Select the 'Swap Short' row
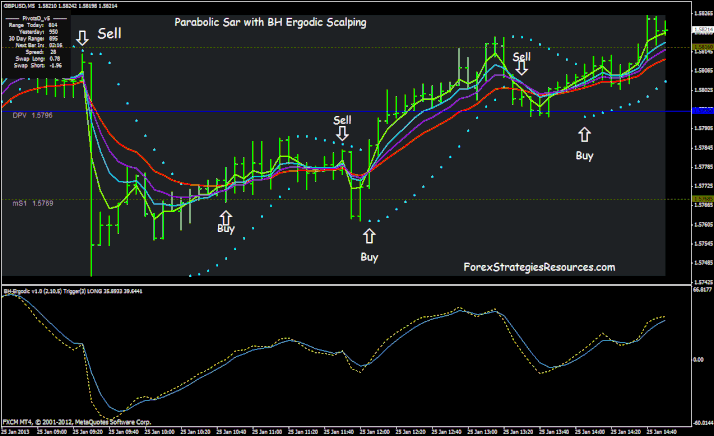 tap(37, 66)
